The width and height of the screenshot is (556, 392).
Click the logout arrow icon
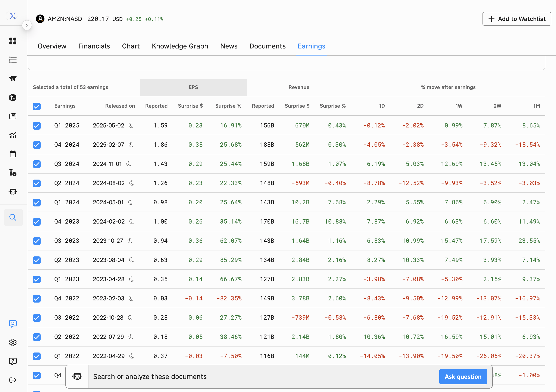click(x=13, y=380)
